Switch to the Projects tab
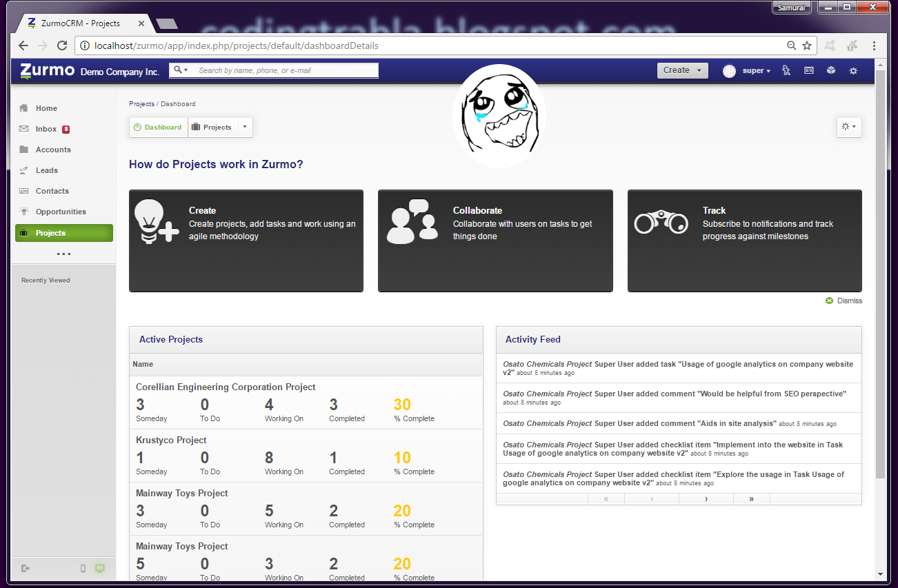The image size is (898, 588). click(212, 127)
